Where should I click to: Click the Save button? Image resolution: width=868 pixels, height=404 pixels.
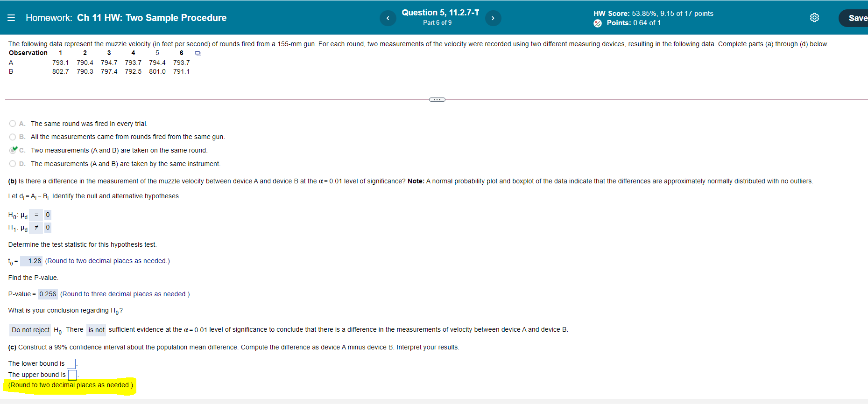coord(854,18)
